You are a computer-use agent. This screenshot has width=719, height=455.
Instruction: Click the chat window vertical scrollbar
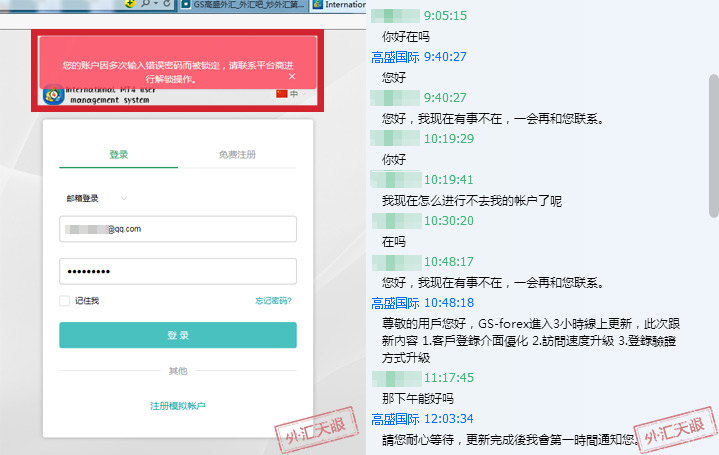[713, 146]
